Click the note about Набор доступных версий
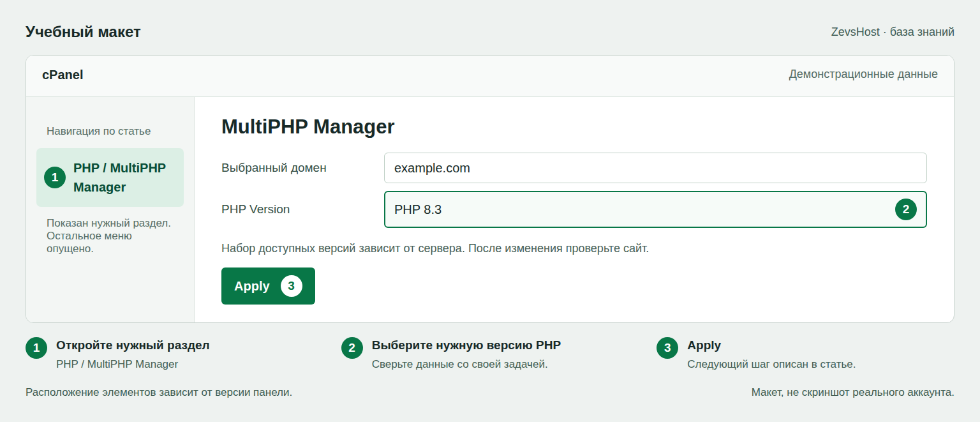This screenshot has width=980, height=422. pyautogui.click(x=435, y=248)
